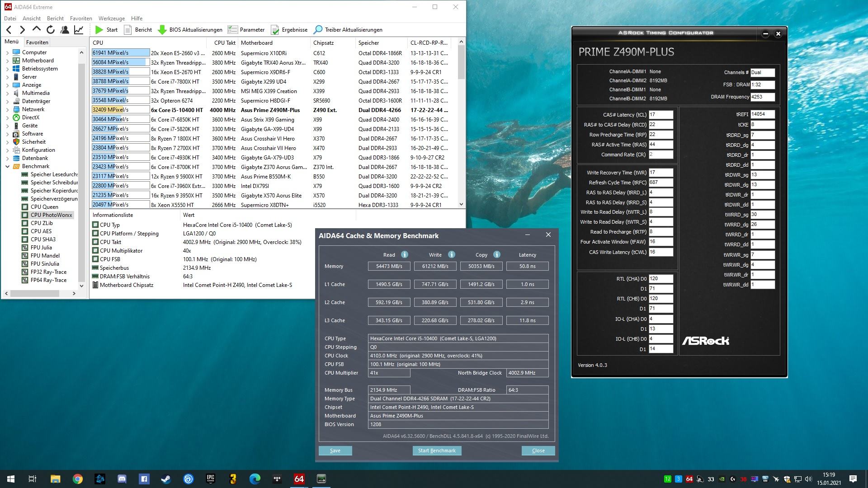868x488 pixels.
Task: Open the graph chart icon in AIDA64 toolbar
Action: tap(79, 30)
